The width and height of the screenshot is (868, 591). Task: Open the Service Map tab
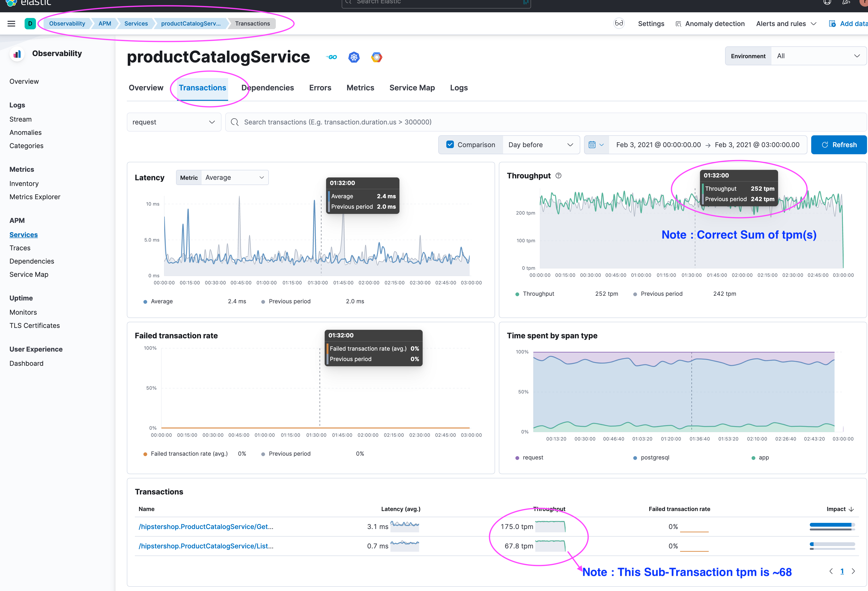(x=412, y=88)
